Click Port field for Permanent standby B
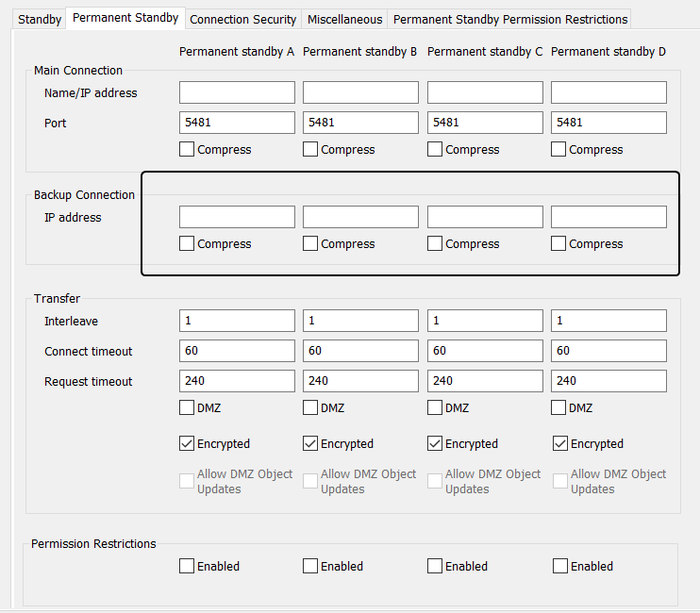 pyautogui.click(x=360, y=123)
